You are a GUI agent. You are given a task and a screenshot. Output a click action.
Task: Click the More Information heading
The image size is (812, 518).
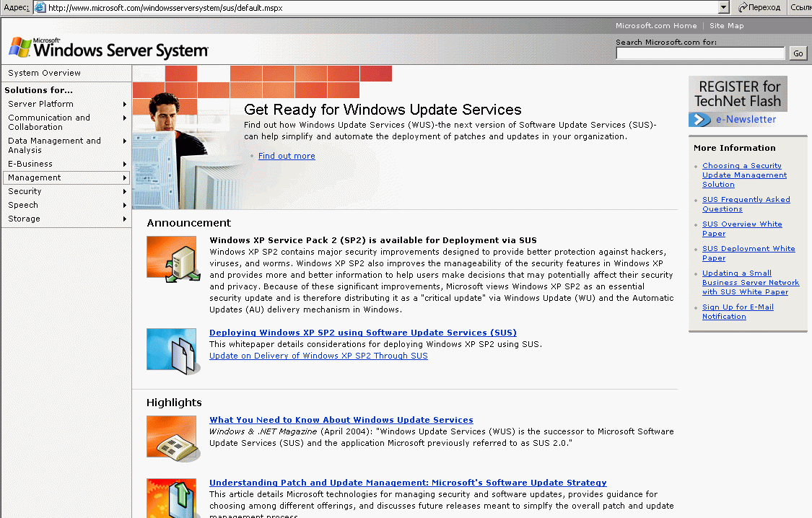(734, 148)
